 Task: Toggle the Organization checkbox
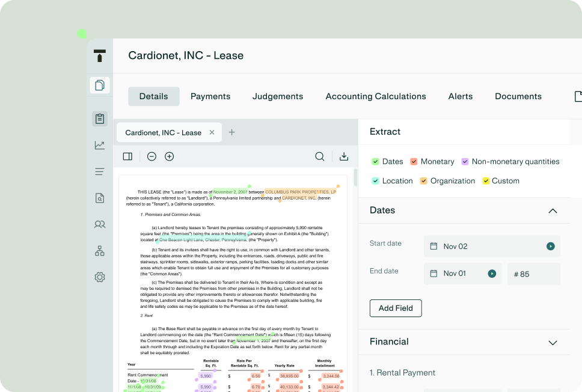tap(423, 181)
